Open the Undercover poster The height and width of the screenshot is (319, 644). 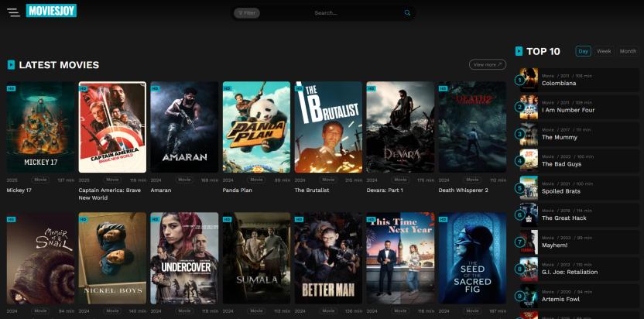tap(184, 258)
